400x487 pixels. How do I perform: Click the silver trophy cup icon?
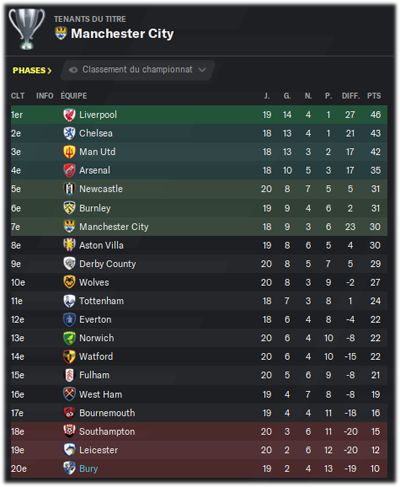(x=27, y=29)
